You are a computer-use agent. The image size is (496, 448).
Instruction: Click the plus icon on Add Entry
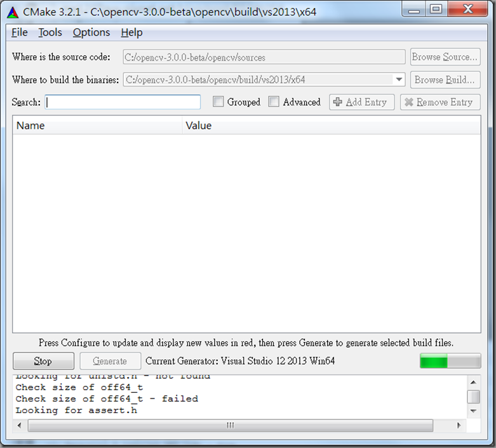337,102
